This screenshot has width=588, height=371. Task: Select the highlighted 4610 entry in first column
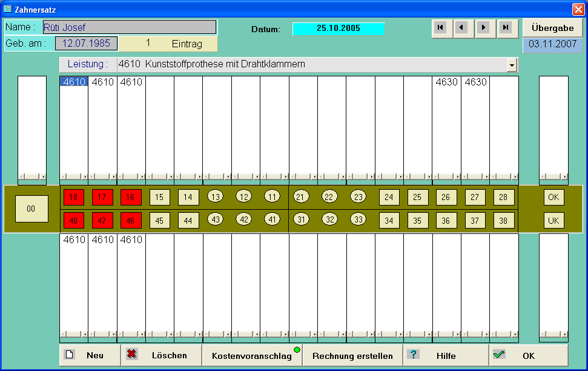tap(74, 82)
